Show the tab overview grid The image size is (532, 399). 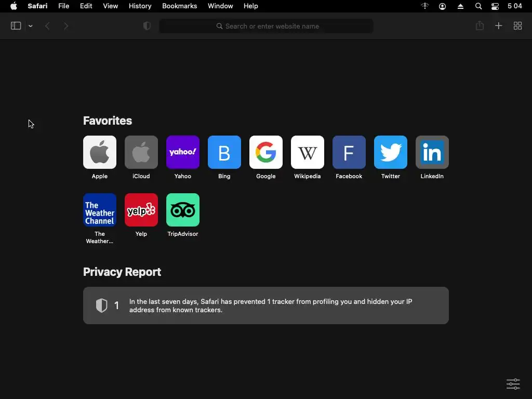click(517, 26)
